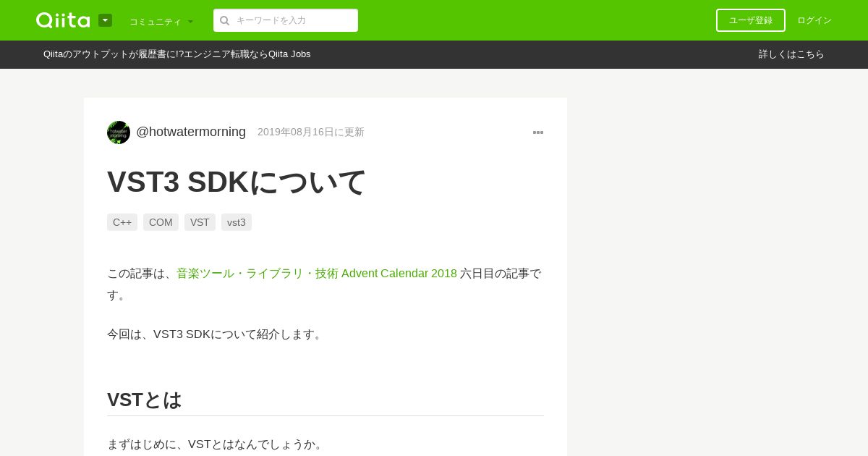Click the VSTとは section heading
This screenshot has height=456, width=868.
(145, 400)
